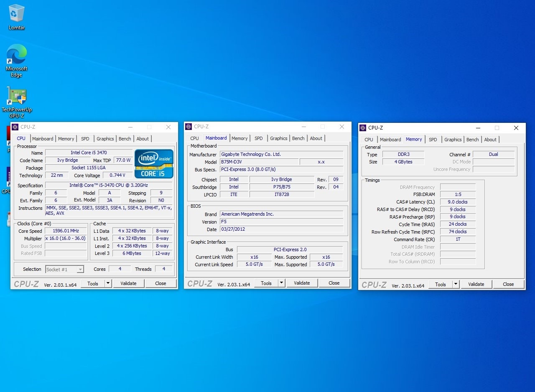Click the Code Name value Ivy Bridge

coord(68,160)
